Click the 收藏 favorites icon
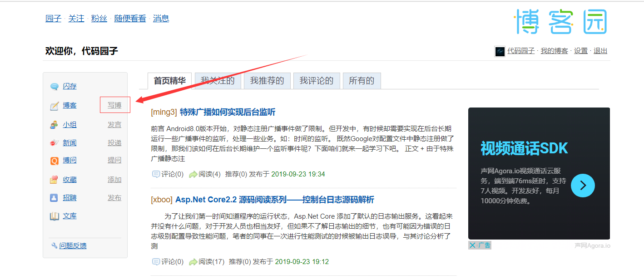 coord(54,180)
